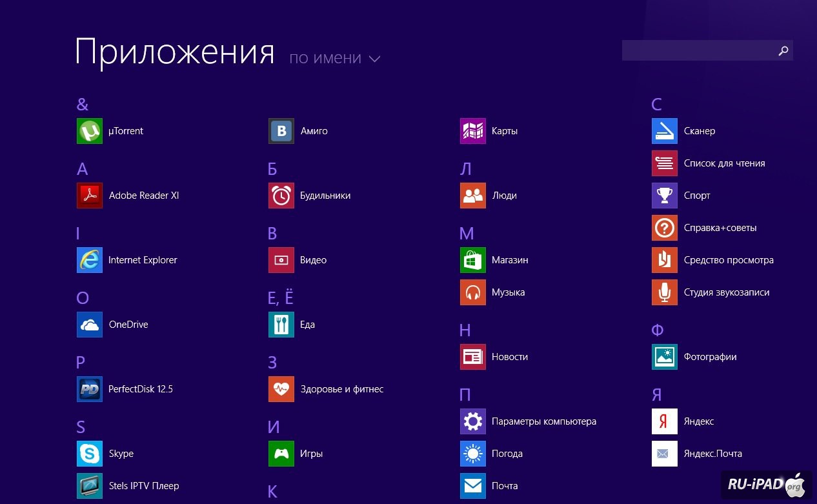Open Список для чтения icon
Image resolution: width=817 pixels, height=504 pixels.
(665, 163)
